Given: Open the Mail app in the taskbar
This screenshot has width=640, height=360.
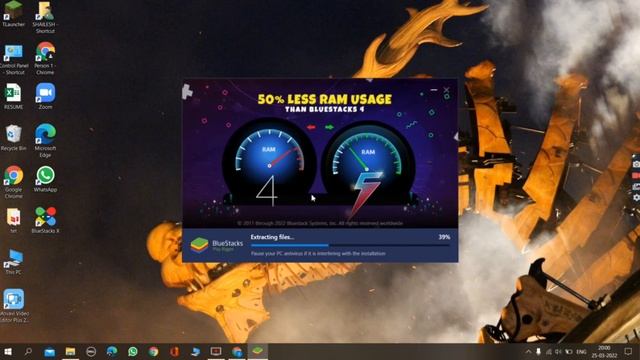Looking at the screenshot, I should click(x=49, y=351).
